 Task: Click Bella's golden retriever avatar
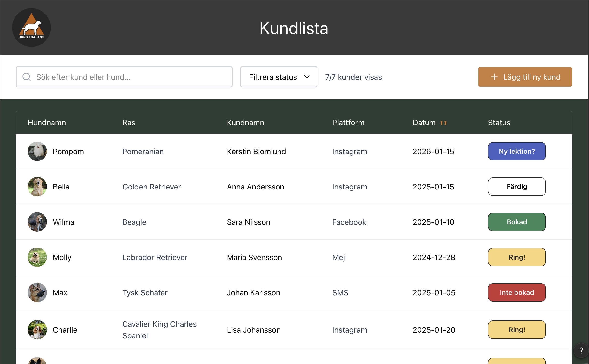pyautogui.click(x=37, y=187)
